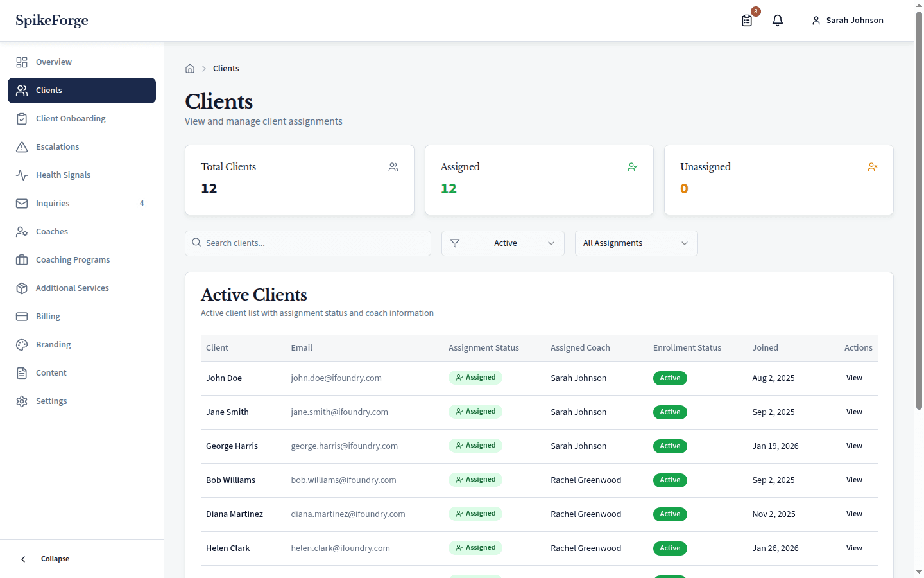Screen dimensions: 924x578
Task: Click the user profile icon beside Sarah Johnson
Action: 816,20
